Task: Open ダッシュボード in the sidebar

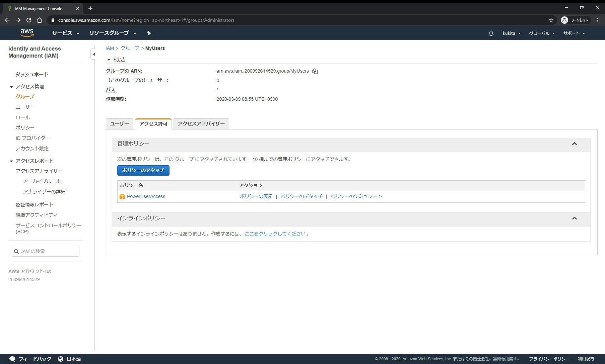Action: 32,74
